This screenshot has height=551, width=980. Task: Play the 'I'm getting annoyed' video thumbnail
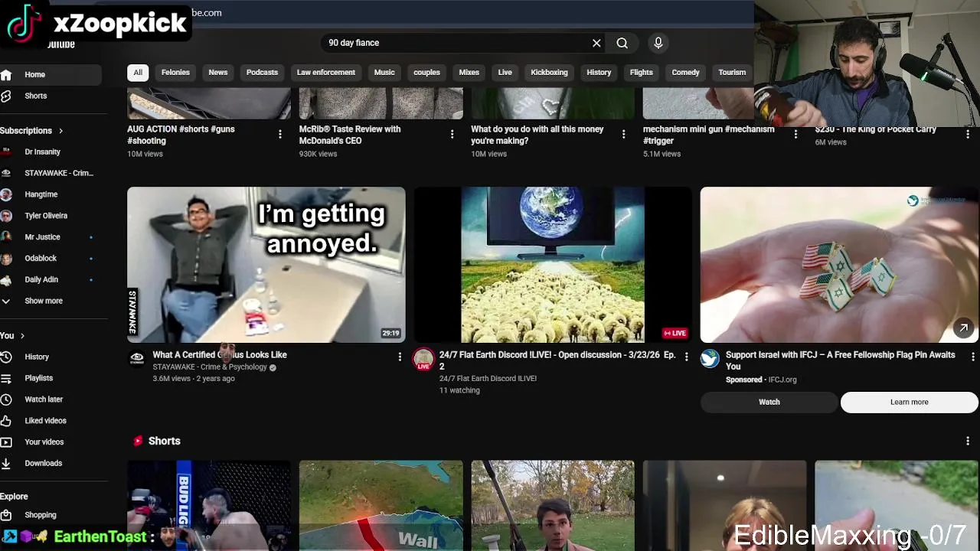click(266, 265)
